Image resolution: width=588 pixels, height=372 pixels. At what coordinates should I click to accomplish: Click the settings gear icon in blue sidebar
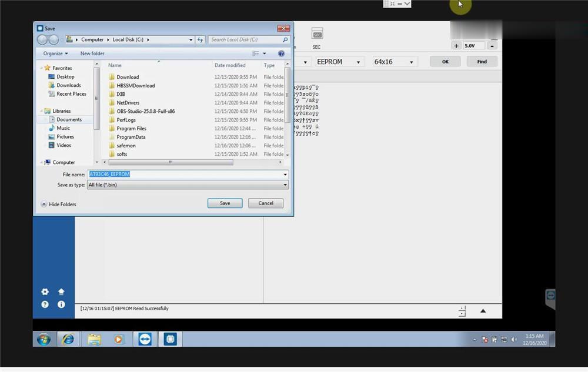point(45,292)
